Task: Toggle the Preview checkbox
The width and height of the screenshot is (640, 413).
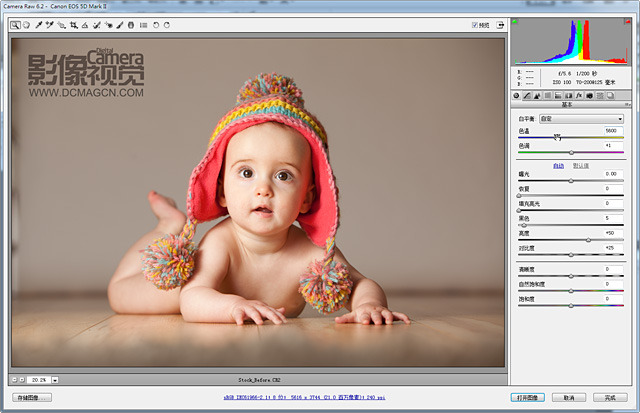Action: pyautogui.click(x=475, y=25)
